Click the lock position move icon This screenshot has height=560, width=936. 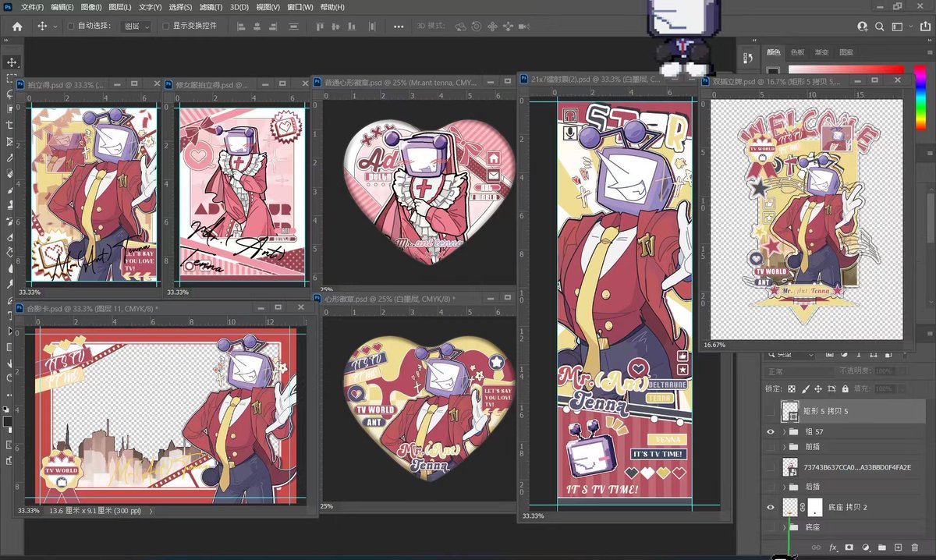click(818, 388)
